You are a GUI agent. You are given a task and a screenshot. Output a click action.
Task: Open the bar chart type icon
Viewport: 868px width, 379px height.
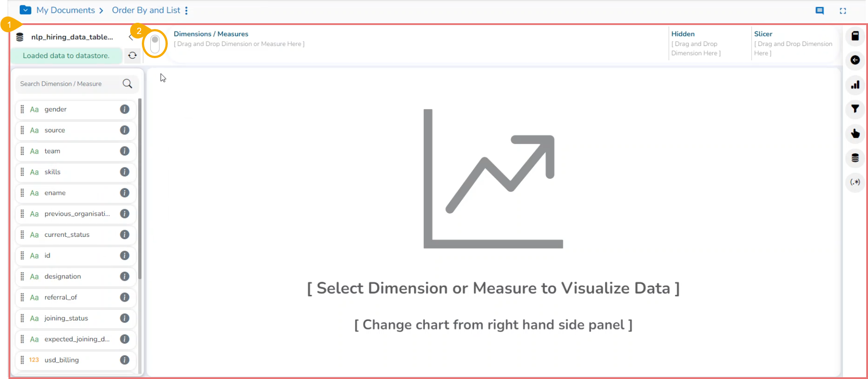pos(855,85)
